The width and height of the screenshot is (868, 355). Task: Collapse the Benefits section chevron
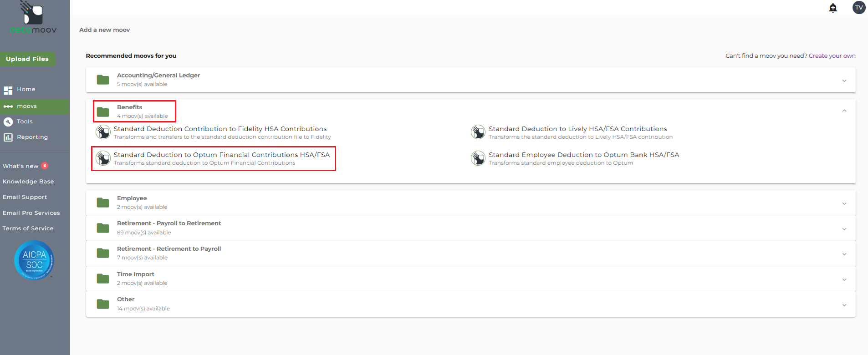[x=844, y=111]
